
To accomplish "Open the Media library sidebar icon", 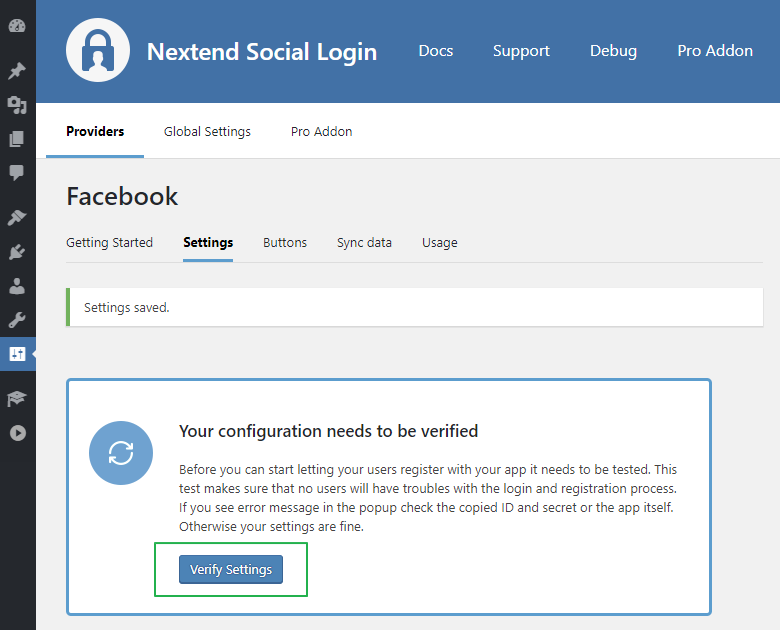I will 17,105.
